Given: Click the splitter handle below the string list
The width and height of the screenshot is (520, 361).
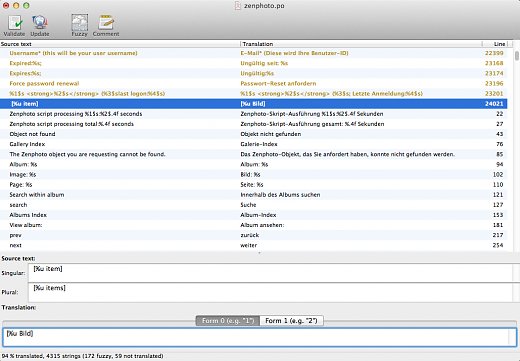Looking at the screenshot, I should click(x=259, y=253).
